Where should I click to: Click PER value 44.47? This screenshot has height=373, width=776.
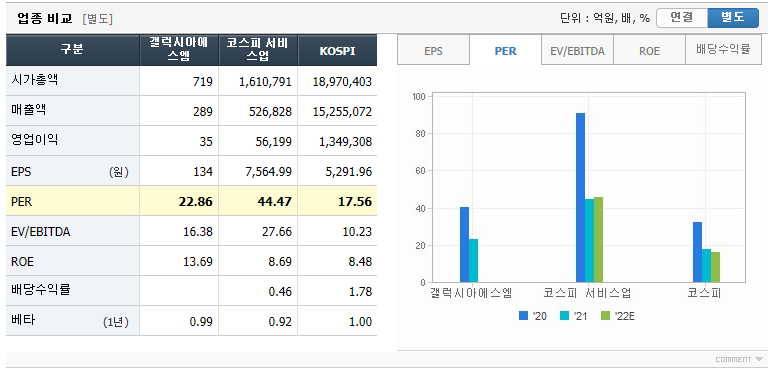click(x=276, y=202)
